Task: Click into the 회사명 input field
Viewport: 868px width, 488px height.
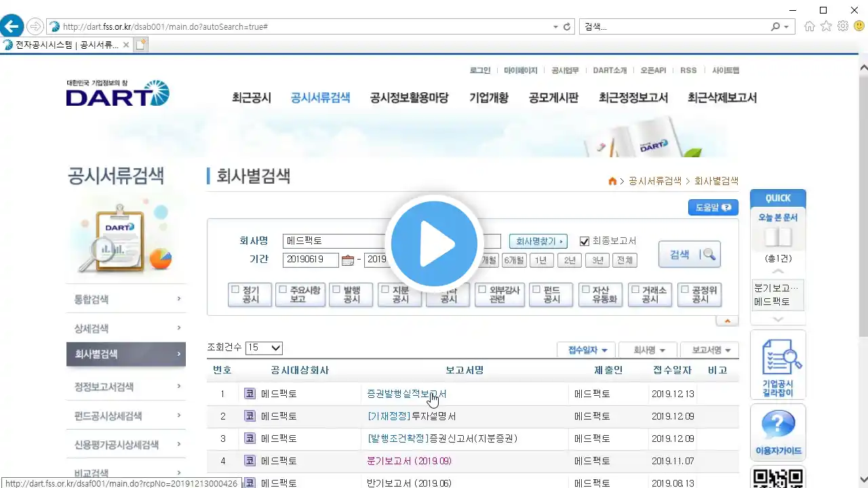Action: 392,241
